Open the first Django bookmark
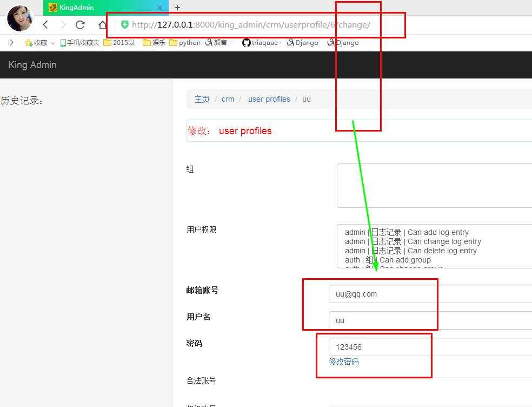 [302, 42]
